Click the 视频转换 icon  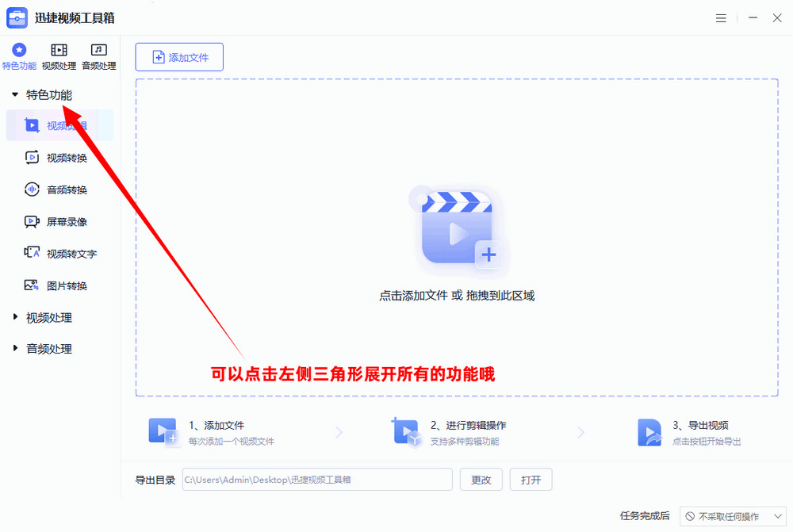32,157
